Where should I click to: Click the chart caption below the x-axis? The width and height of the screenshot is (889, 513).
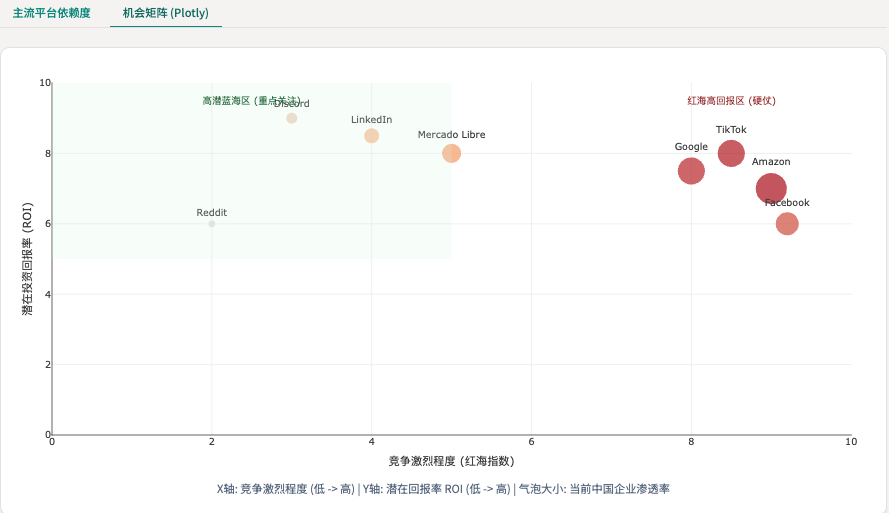[451, 489]
